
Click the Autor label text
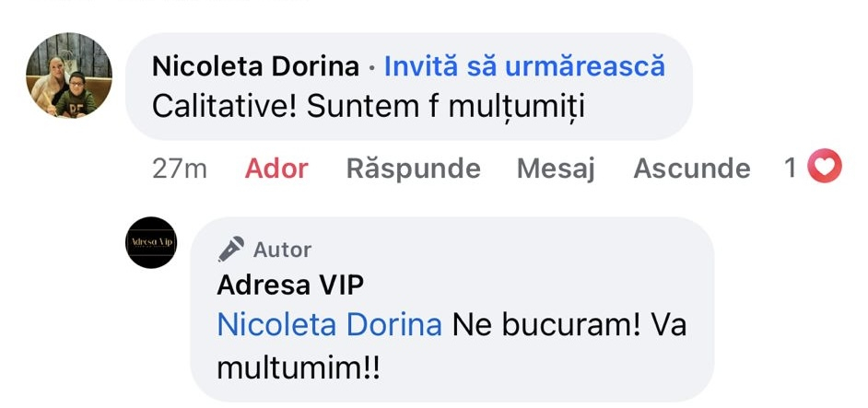pyautogui.click(x=283, y=250)
